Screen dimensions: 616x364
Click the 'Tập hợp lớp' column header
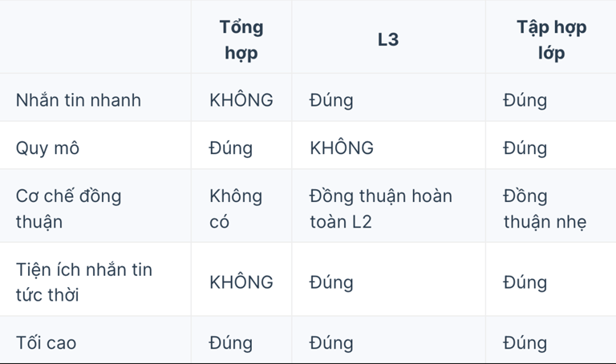coord(551,39)
